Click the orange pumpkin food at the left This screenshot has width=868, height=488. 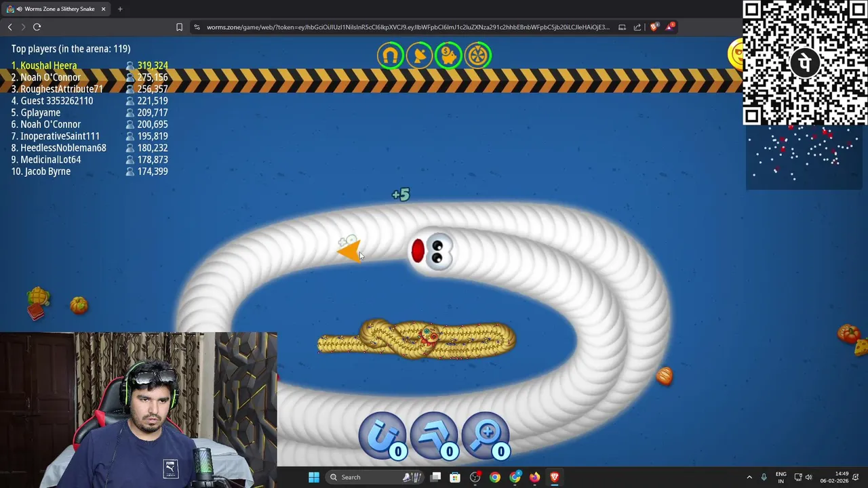pos(79,306)
